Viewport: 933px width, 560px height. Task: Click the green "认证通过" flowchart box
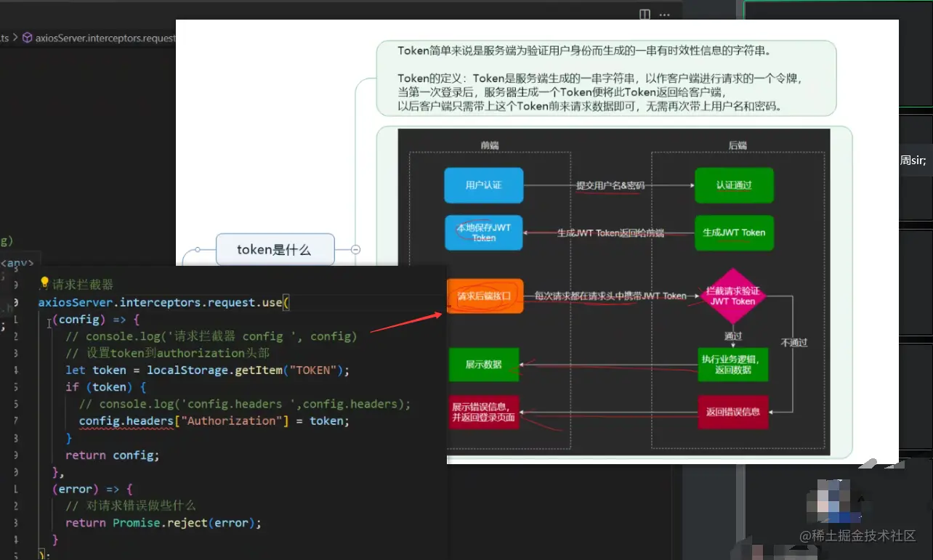coord(734,185)
